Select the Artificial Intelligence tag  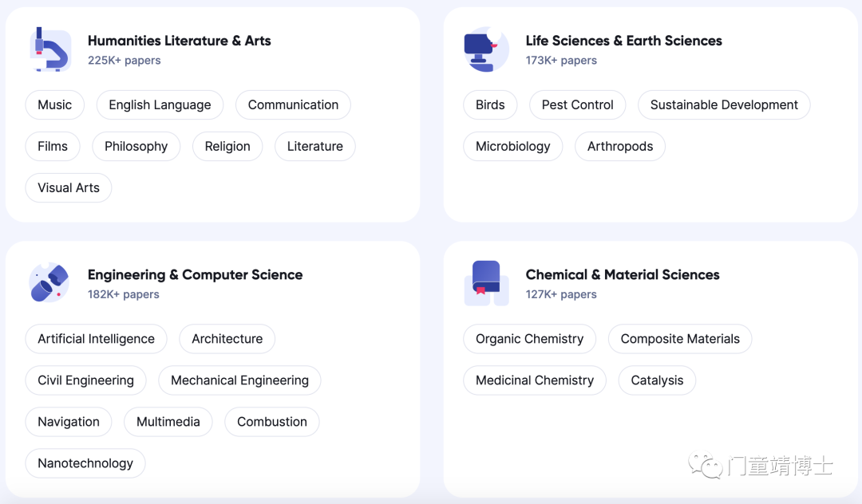(97, 339)
